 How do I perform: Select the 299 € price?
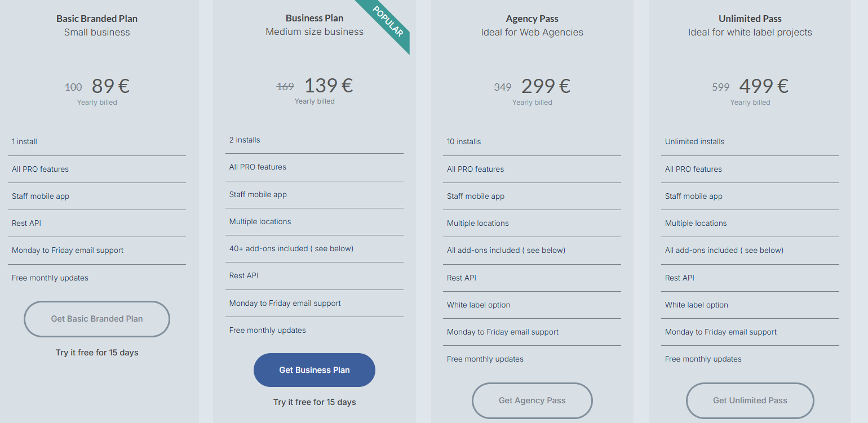pos(546,86)
